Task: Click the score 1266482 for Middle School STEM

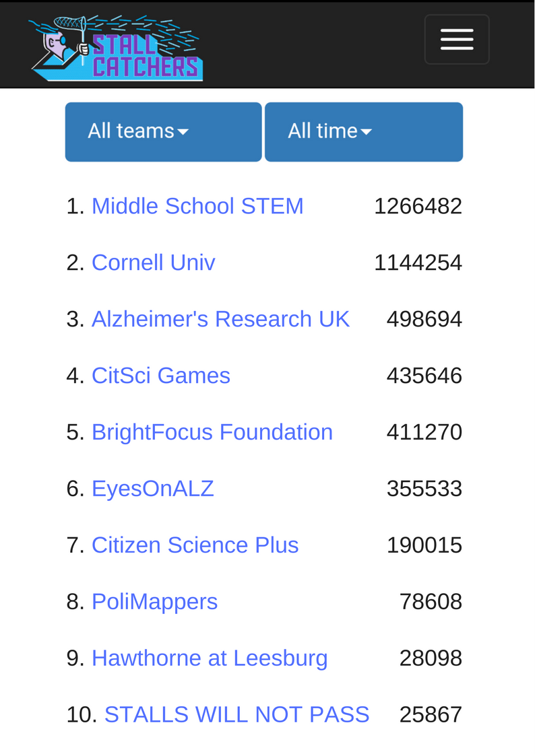Action: (x=418, y=207)
